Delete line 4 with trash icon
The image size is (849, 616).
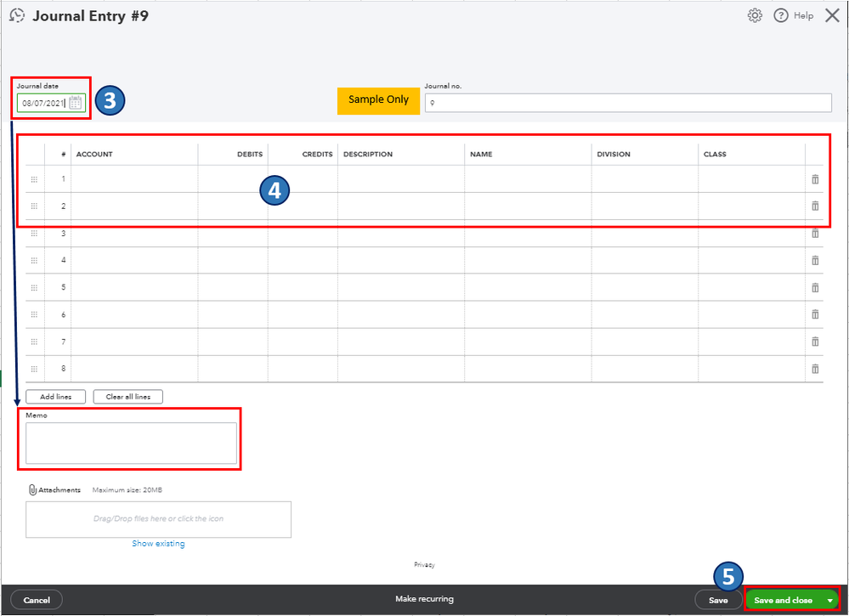[x=815, y=260]
